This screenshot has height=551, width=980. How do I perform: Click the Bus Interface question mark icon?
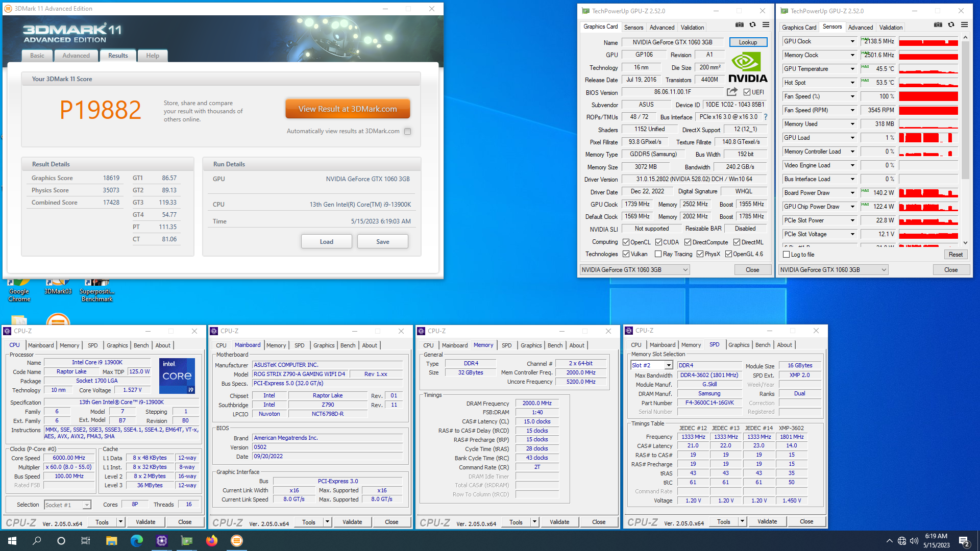tap(766, 117)
